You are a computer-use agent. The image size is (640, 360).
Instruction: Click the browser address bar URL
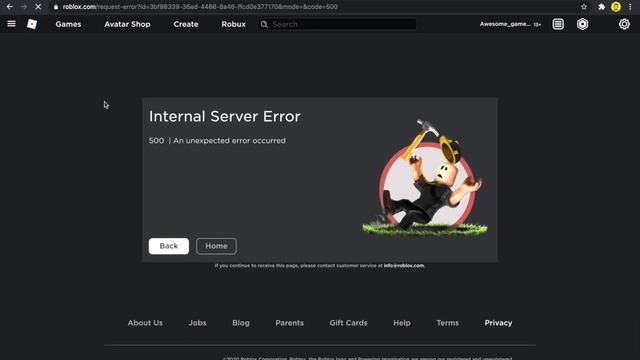pos(200,7)
